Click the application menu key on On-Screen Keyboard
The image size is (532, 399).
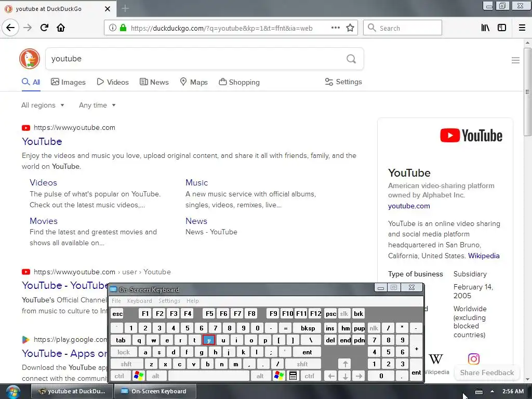(x=293, y=376)
